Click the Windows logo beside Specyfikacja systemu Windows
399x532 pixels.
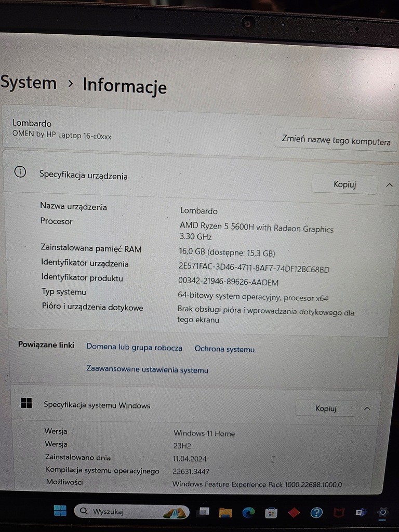[26, 403]
